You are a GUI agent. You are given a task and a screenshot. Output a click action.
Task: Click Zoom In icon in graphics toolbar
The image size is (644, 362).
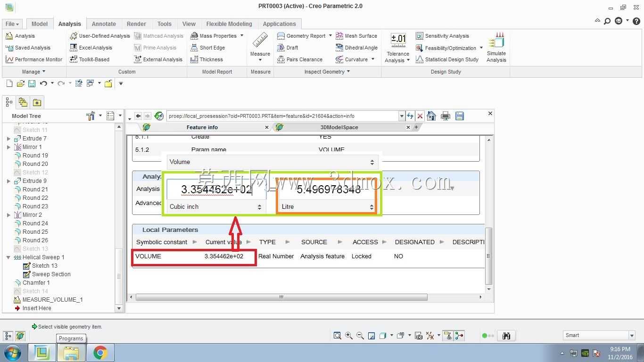[x=349, y=336]
